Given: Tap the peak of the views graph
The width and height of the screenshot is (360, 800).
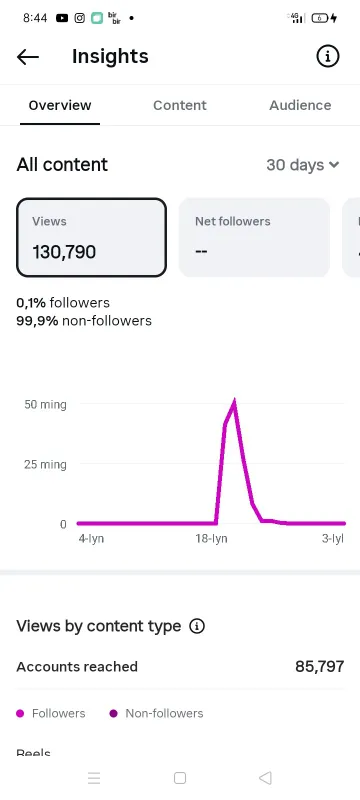Looking at the screenshot, I should tap(234, 402).
